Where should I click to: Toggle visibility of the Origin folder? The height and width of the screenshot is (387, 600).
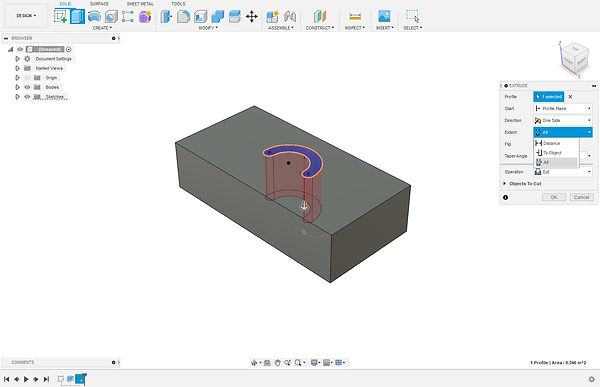click(x=27, y=78)
